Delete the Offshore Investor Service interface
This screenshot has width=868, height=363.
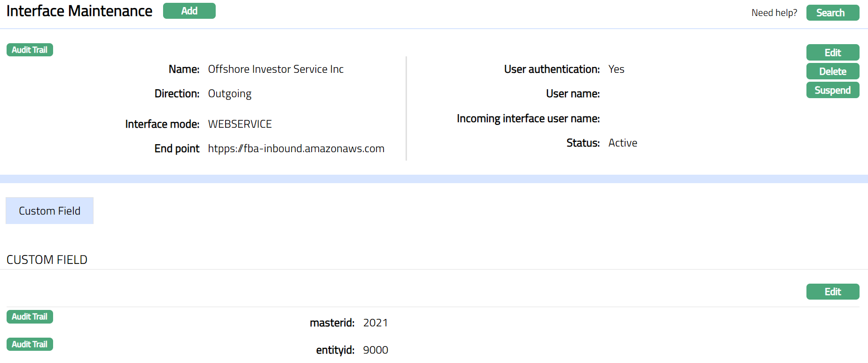[x=832, y=71]
